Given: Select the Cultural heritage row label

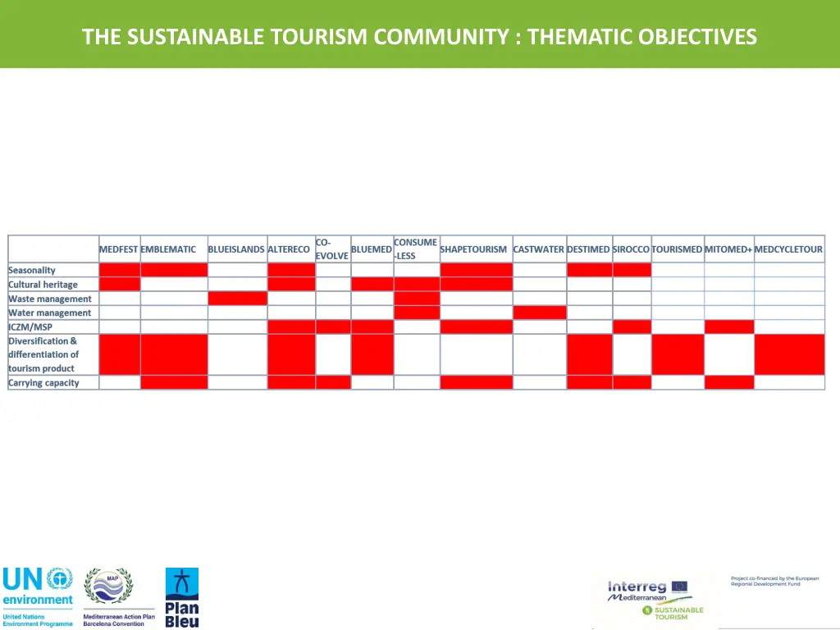Looking at the screenshot, I should [x=43, y=285].
